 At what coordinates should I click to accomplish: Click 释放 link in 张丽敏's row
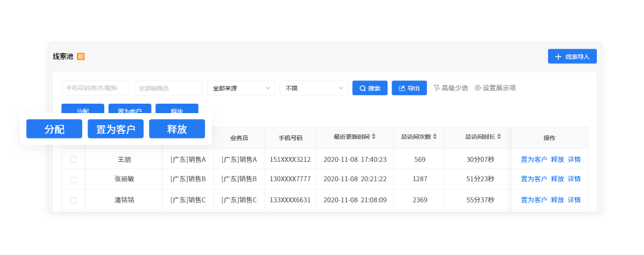point(557,179)
